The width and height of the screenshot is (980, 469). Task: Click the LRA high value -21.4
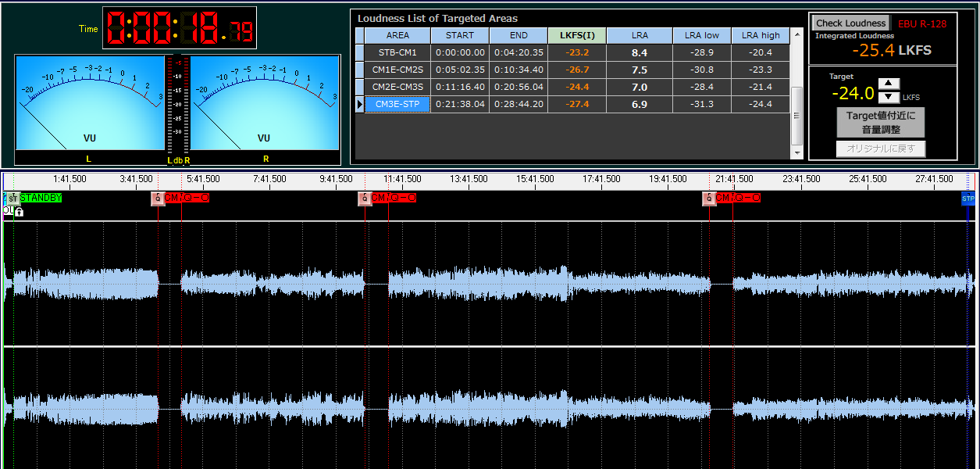pos(761,87)
